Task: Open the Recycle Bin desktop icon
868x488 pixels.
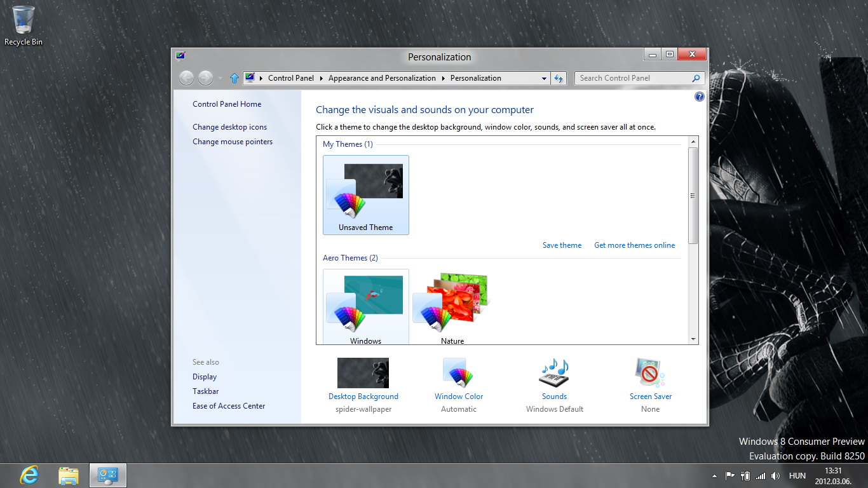Action: (24, 25)
